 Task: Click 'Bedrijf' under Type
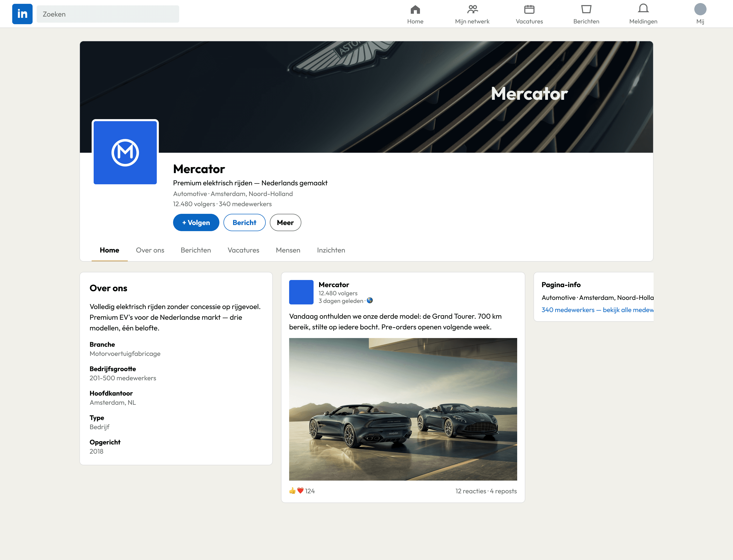tap(99, 427)
